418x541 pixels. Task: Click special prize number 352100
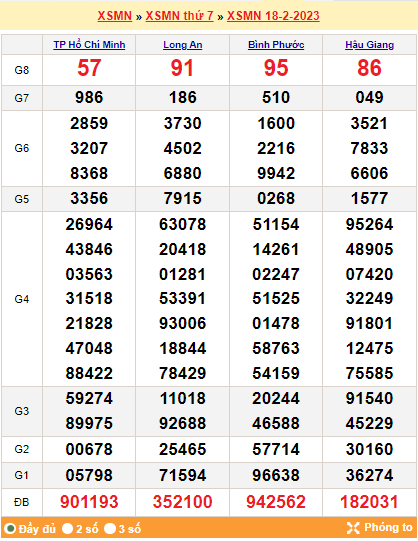182,502
